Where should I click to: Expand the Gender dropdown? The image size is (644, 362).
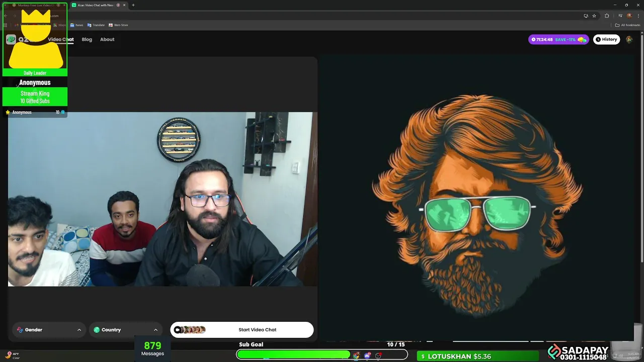pyautogui.click(x=49, y=330)
